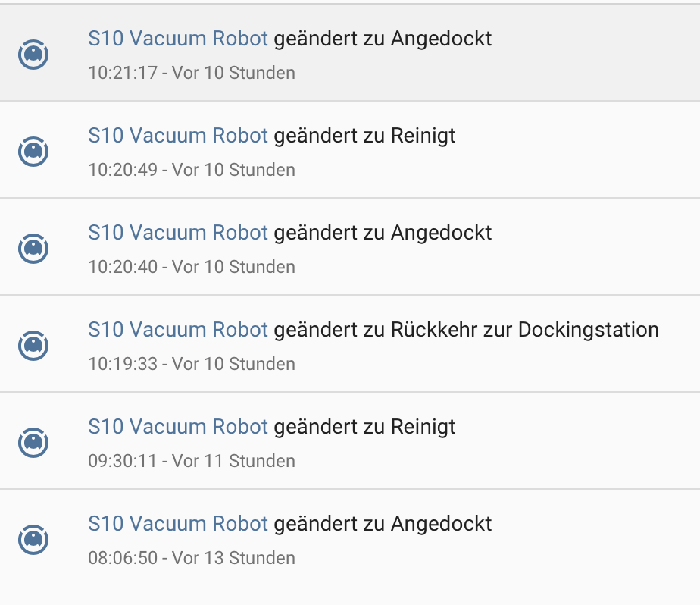Open S10 Vacuum Robot link at 10:21:17

[x=177, y=39]
